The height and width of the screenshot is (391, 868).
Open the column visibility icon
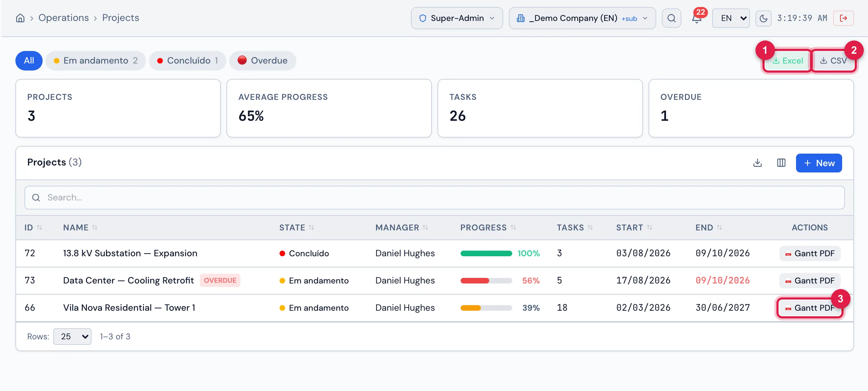(781, 163)
